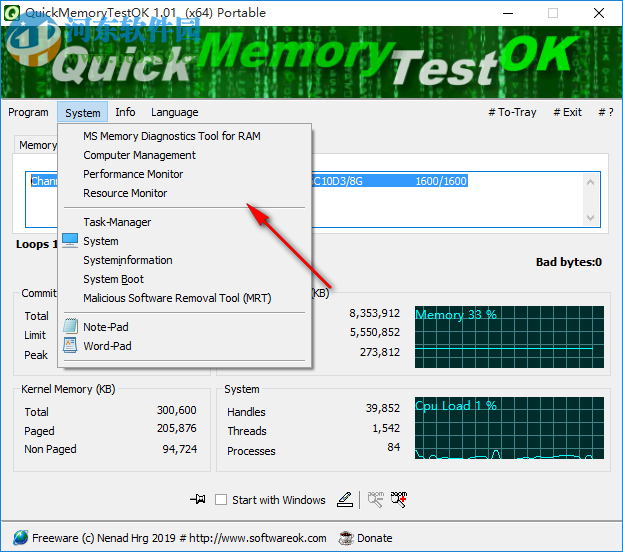
Task: Click the grayed-out zoom magnifier icon
Action: [x=375, y=500]
